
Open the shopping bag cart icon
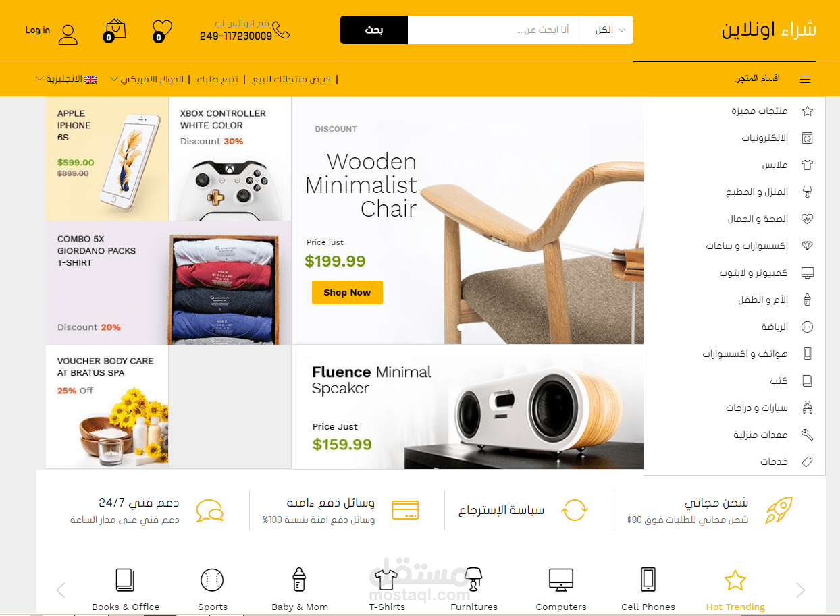(x=115, y=30)
